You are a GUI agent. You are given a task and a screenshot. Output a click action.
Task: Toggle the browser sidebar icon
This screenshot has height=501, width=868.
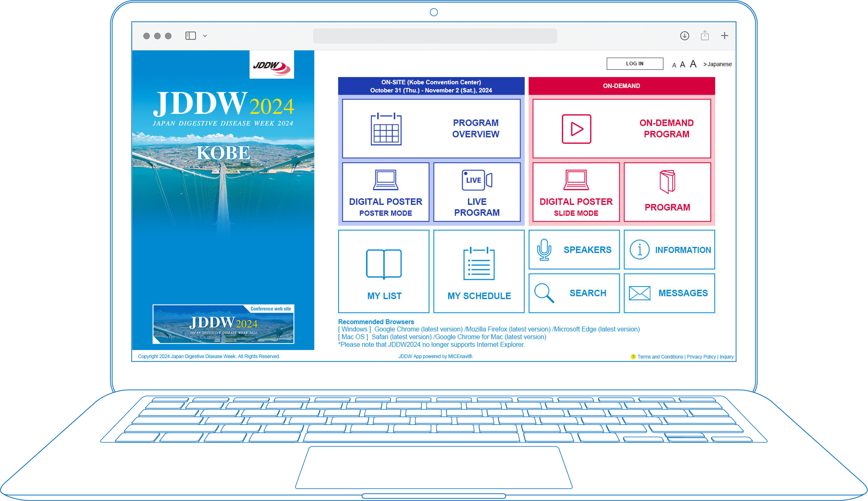click(x=191, y=36)
